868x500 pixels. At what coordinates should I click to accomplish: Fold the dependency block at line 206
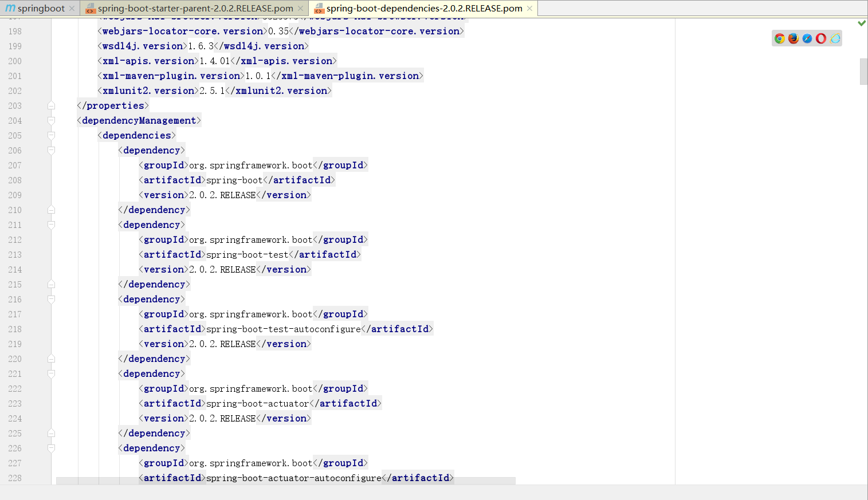[x=51, y=150]
